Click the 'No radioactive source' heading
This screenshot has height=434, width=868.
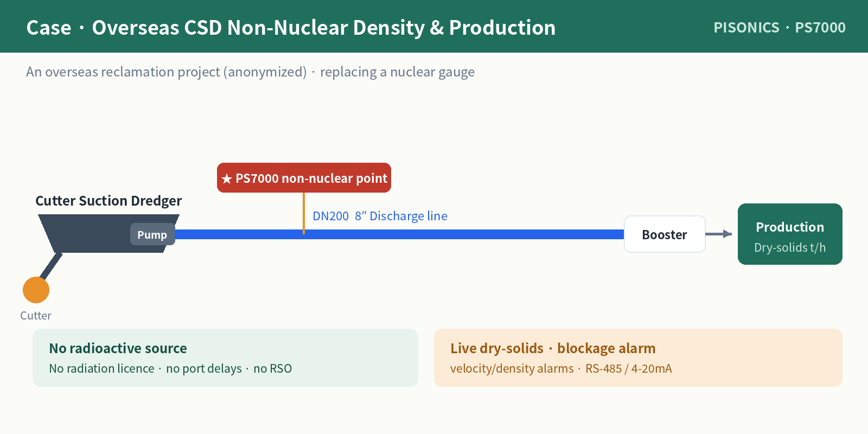click(118, 348)
